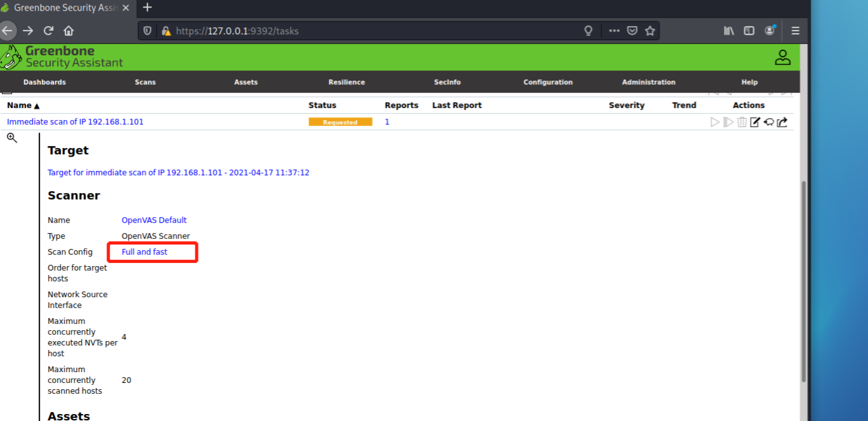Open the Dashboards menu

(x=44, y=82)
